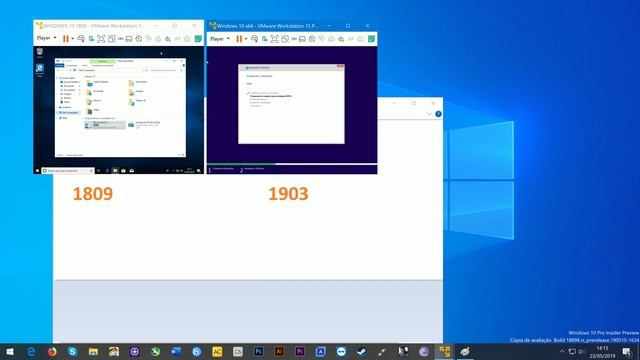Open Premiere Pro from the host taskbar
The height and width of the screenshot is (360, 640).
[300, 351]
